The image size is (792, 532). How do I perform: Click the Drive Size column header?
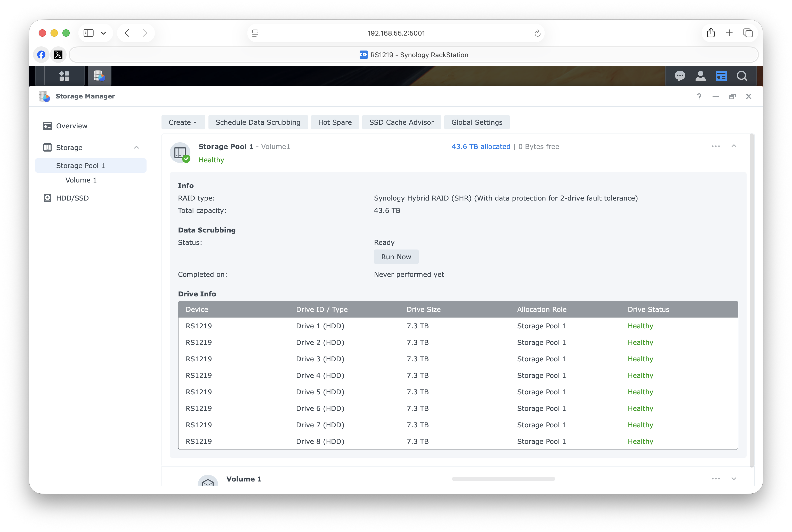click(424, 309)
